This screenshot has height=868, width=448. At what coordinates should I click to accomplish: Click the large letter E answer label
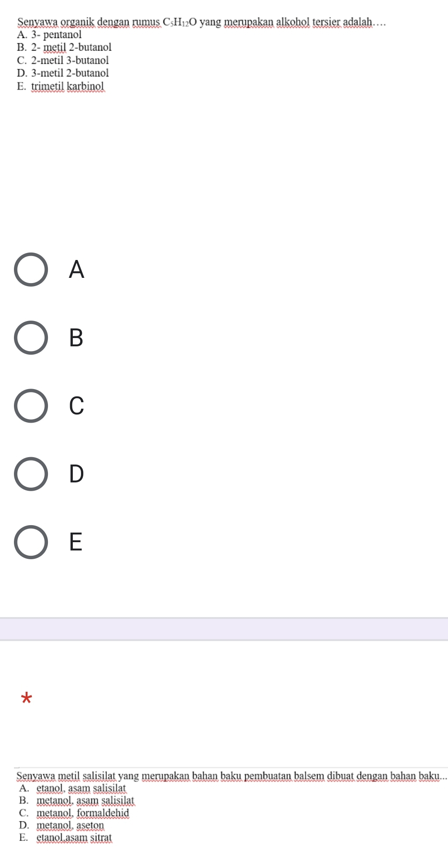76,542
